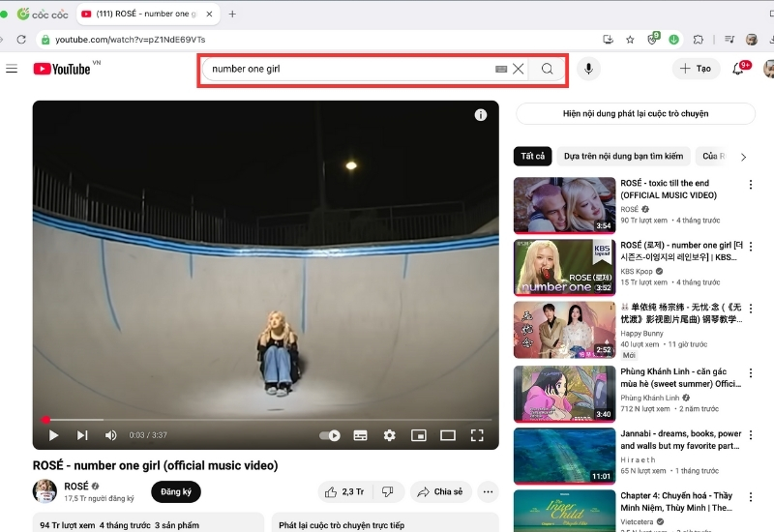774x532 pixels.
Task: Open the YouTube hamburger guide menu
Action: tap(12, 69)
